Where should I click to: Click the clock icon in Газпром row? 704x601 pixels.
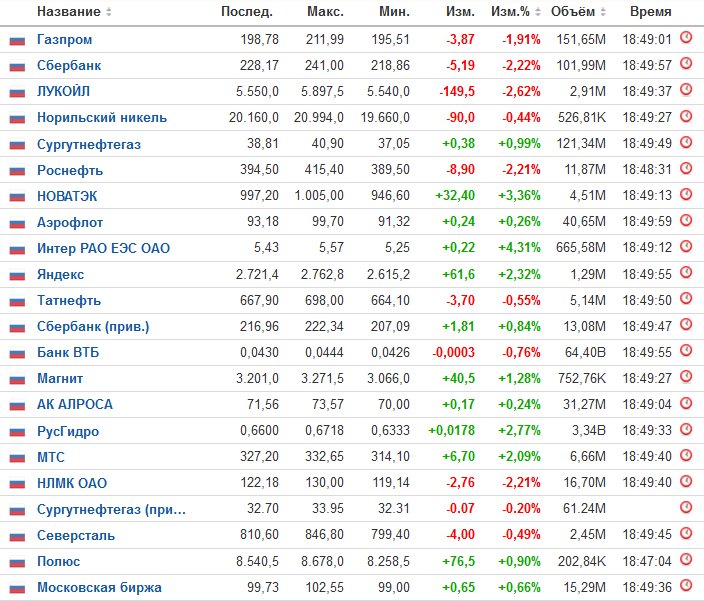pyautogui.click(x=686, y=37)
